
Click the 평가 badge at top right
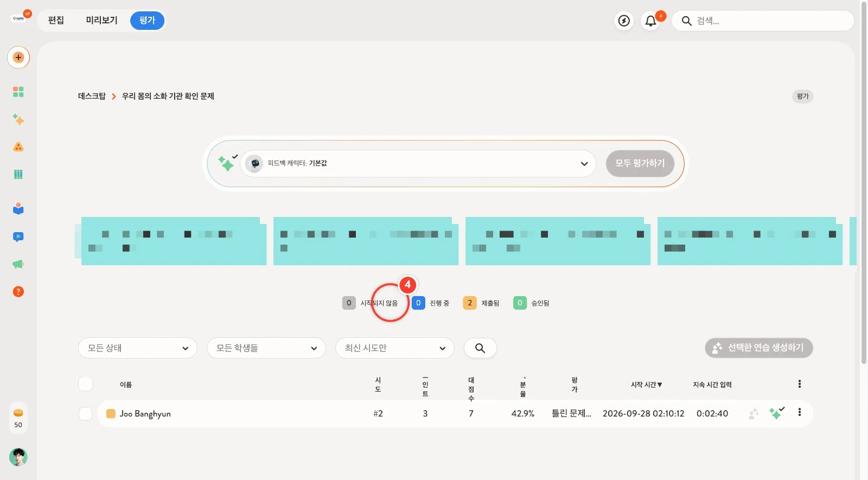(803, 96)
